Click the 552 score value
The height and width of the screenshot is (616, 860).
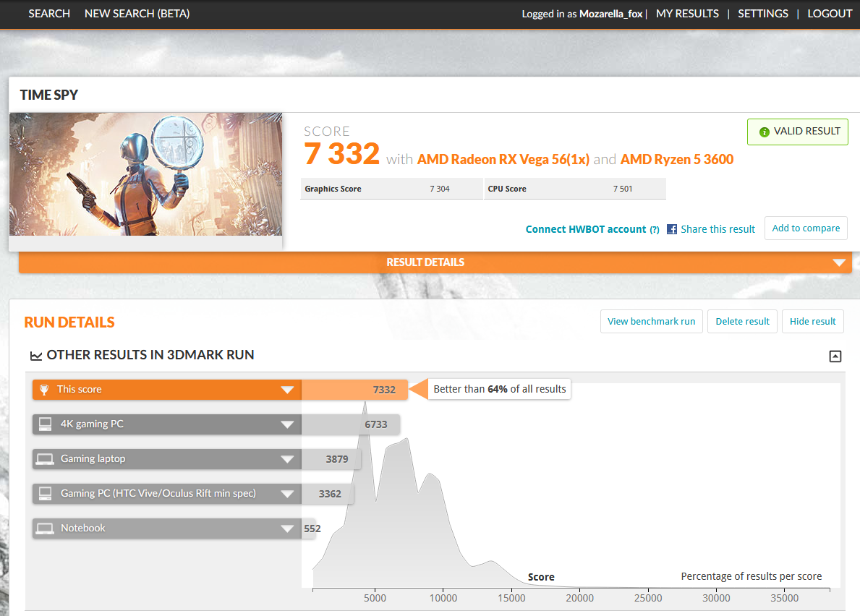coord(312,529)
